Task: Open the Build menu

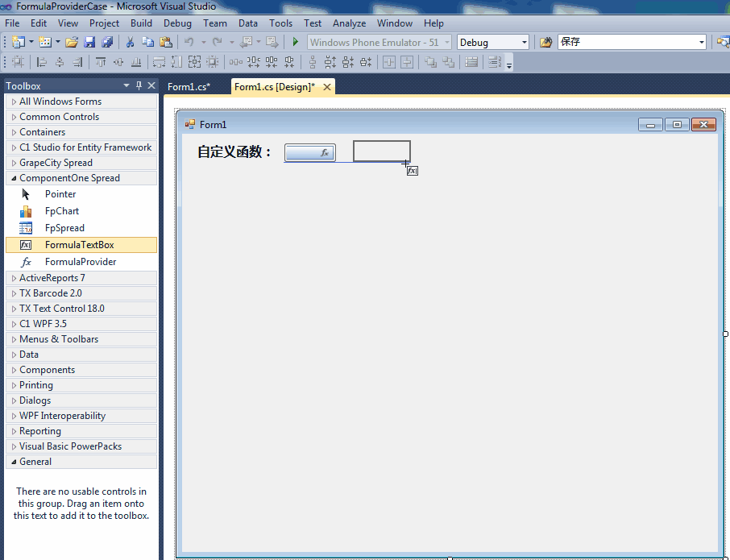Action: (141, 23)
